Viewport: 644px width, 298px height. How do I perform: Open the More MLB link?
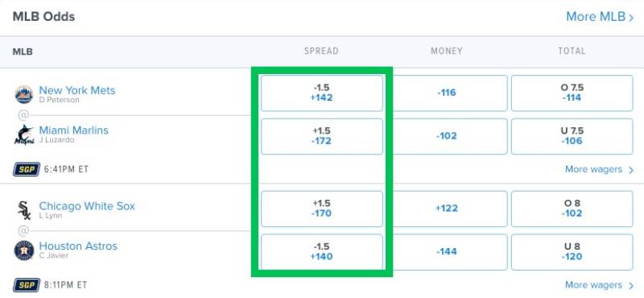[x=600, y=17]
